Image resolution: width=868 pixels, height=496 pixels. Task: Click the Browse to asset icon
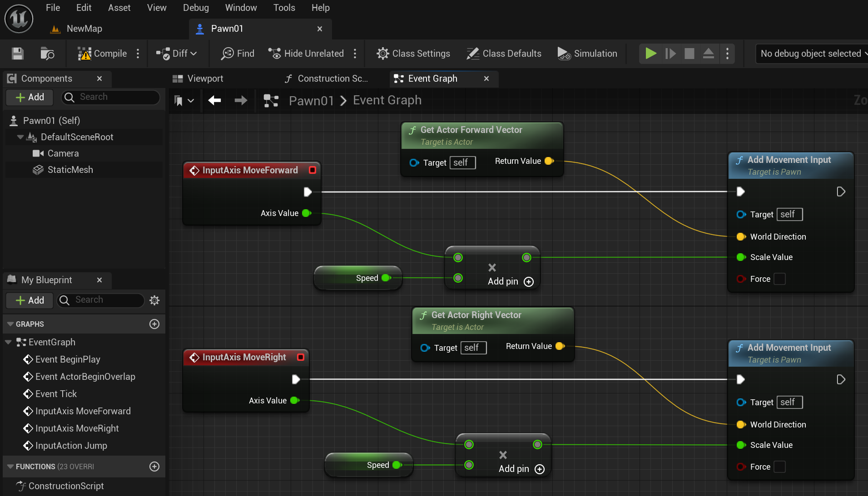tap(47, 54)
